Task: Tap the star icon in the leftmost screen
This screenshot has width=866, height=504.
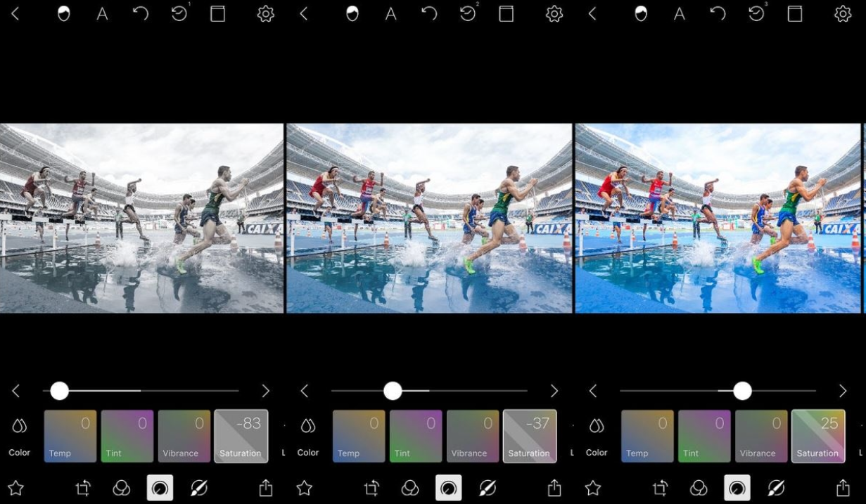Action: coord(15,488)
